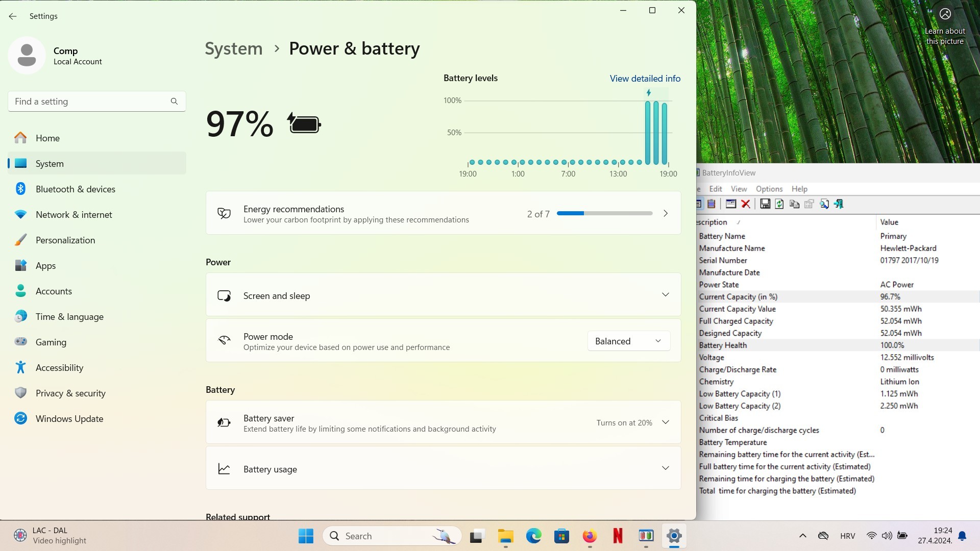
Task: Click the find magnifier icon in BatteryInfoView
Action: (824, 204)
